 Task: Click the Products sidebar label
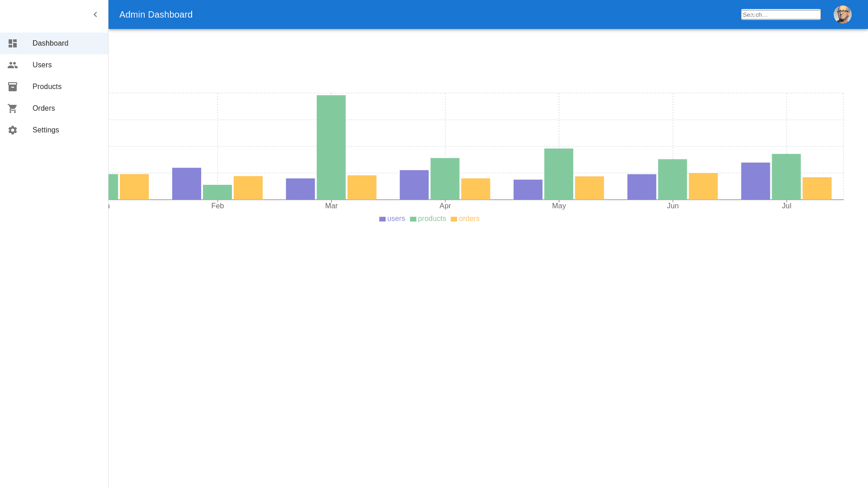click(47, 86)
